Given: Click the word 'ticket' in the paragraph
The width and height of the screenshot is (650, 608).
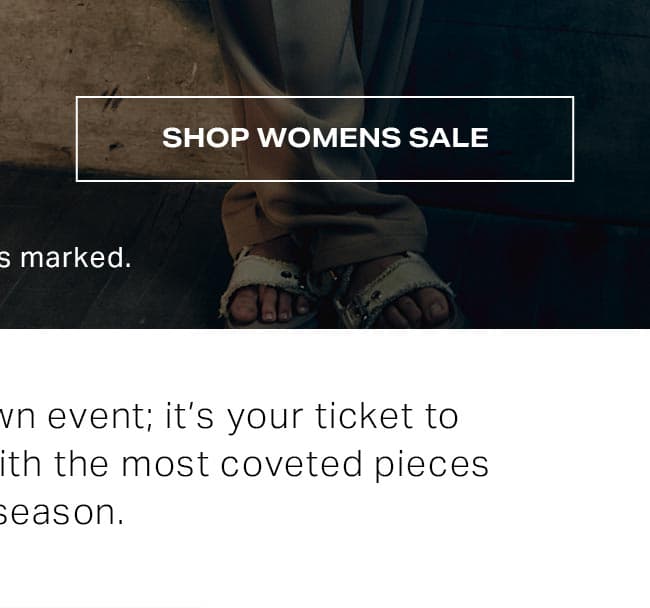Looking at the screenshot, I should (x=364, y=416).
